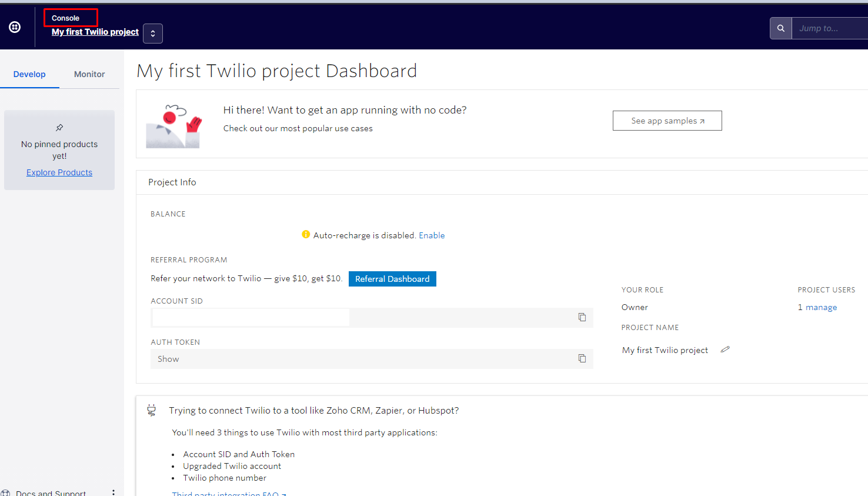The height and width of the screenshot is (496, 868).
Task: Click the pin icon in sidebar
Action: click(x=59, y=128)
